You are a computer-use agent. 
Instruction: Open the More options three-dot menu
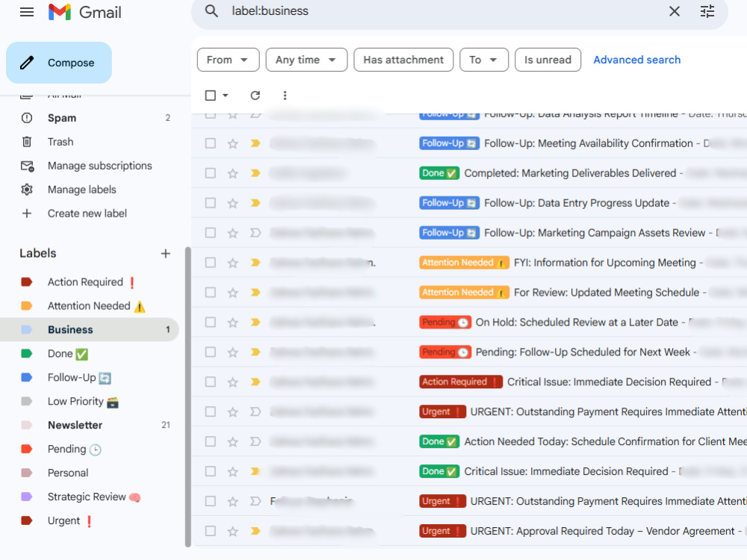click(x=285, y=96)
